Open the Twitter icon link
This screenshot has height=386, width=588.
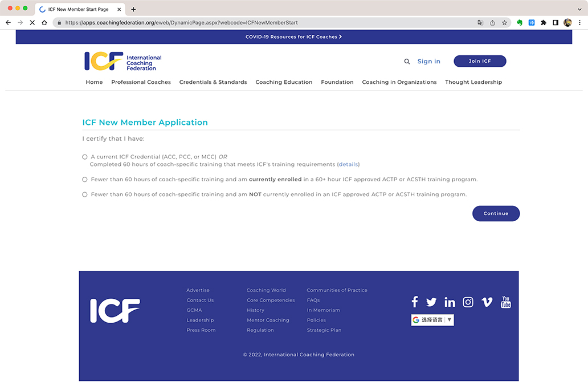431,302
